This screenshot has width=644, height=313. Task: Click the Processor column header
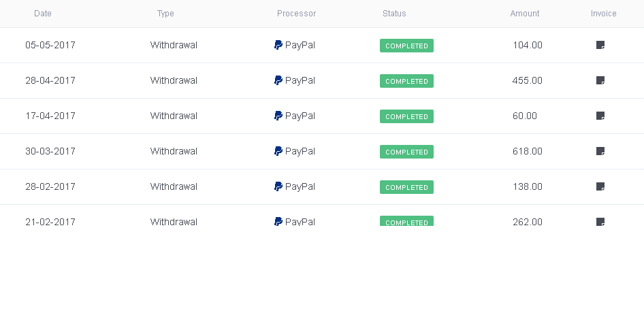tap(296, 14)
